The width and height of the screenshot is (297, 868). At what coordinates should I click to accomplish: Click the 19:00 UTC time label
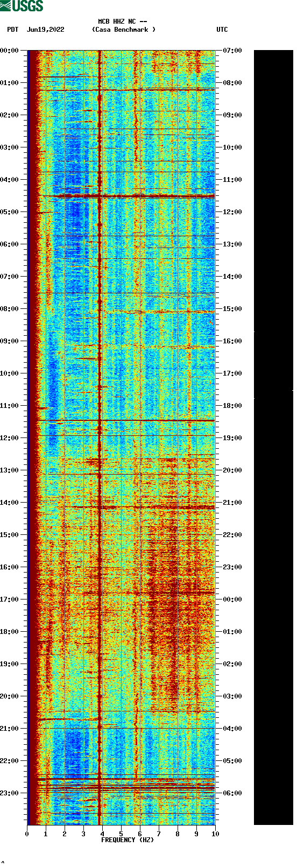(232, 438)
